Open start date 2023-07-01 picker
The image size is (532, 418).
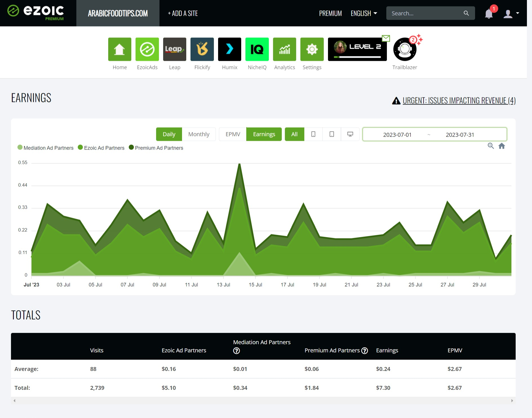point(397,135)
